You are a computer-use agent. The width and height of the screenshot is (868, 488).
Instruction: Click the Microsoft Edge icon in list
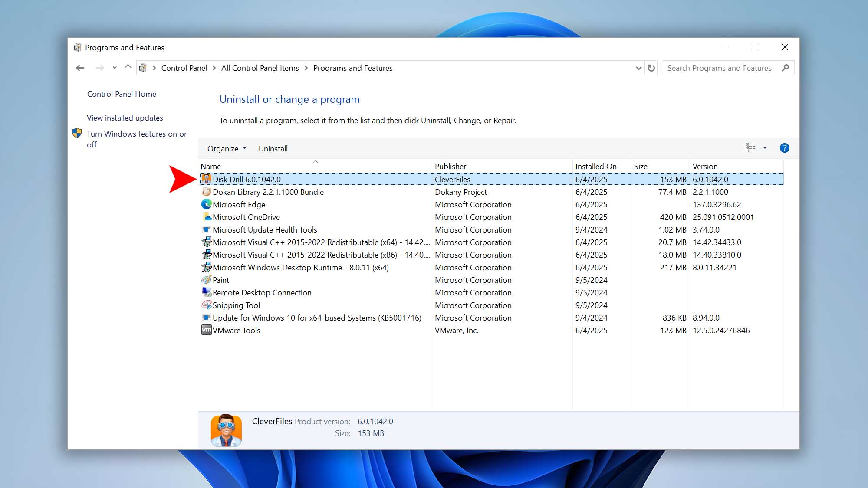(x=207, y=204)
